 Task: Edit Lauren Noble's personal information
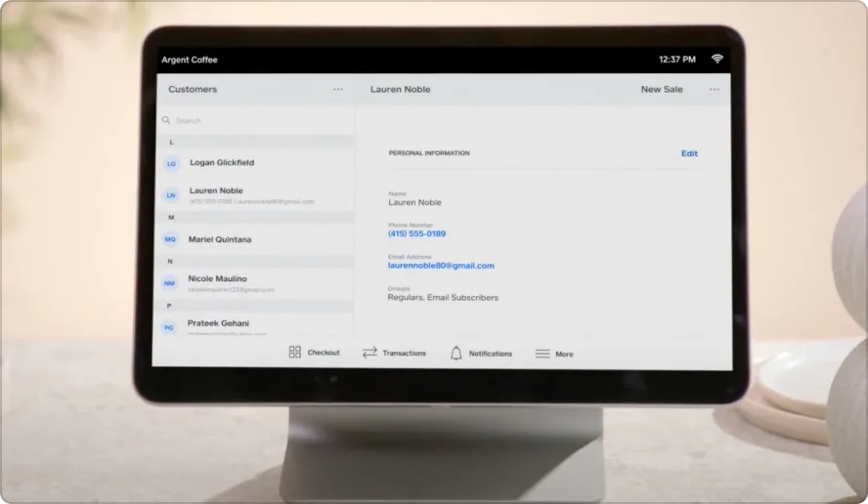[689, 153]
